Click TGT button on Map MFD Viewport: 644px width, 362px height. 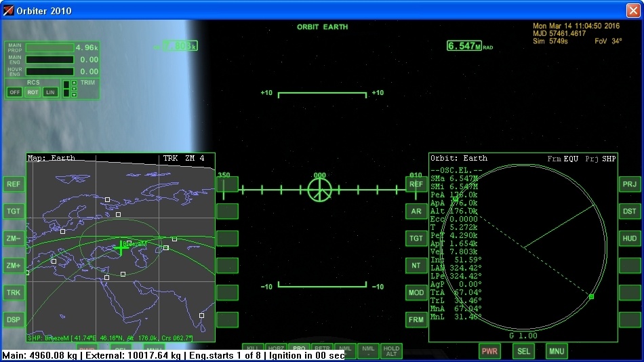coord(14,212)
